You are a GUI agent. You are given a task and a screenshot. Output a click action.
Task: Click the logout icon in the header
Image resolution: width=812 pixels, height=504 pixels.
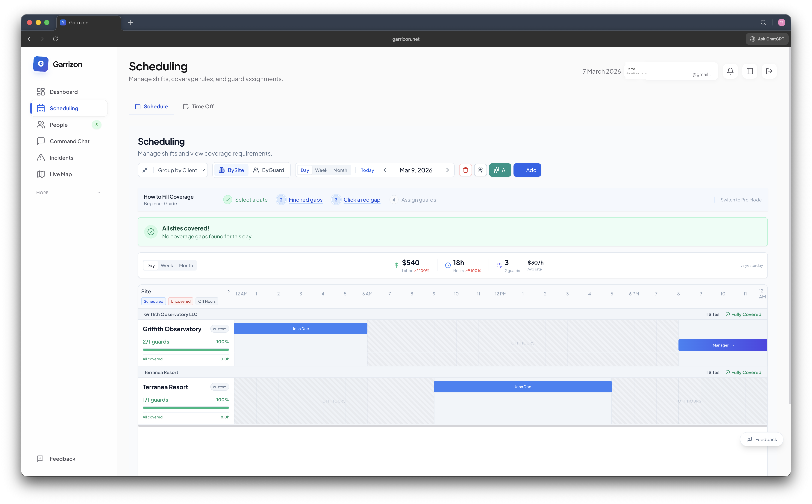point(769,71)
